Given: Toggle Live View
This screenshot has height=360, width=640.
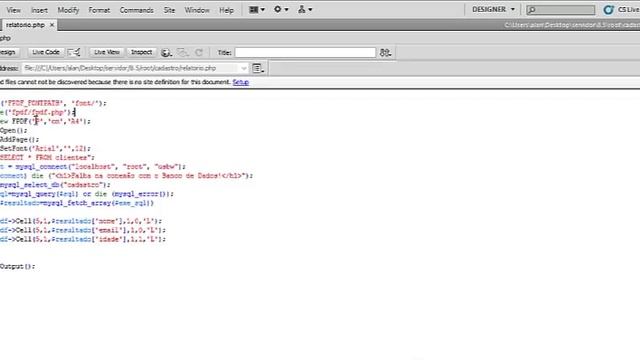Looking at the screenshot, I should (x=107, y=52).
